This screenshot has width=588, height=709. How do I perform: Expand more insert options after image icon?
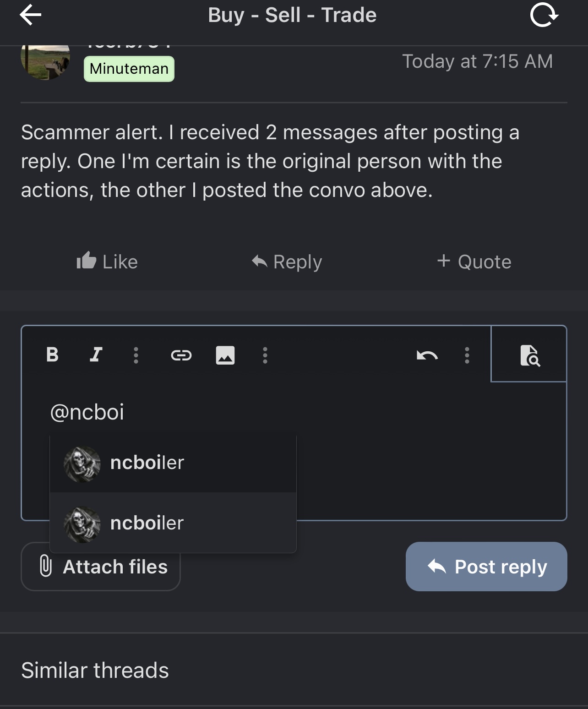(265, 355)
